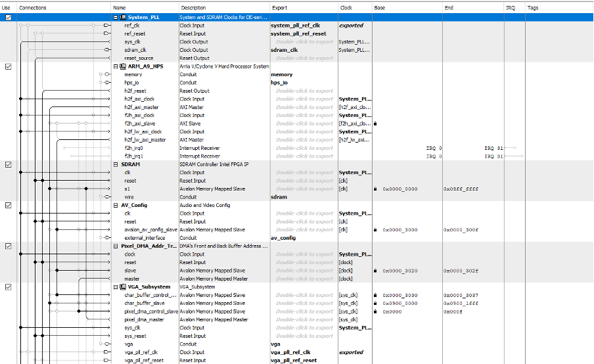Select the char_buffer_slave interface
Viewport: 594px width, 364px height.
tap(145, 304)
